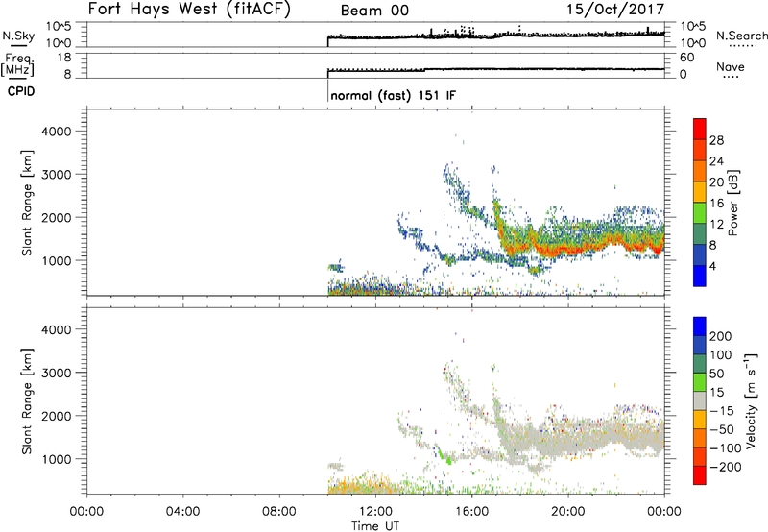Viewport: 768px width, 532px height.
Task: Click the 18 tick on the frequency axis
Action: coord(65,58)
